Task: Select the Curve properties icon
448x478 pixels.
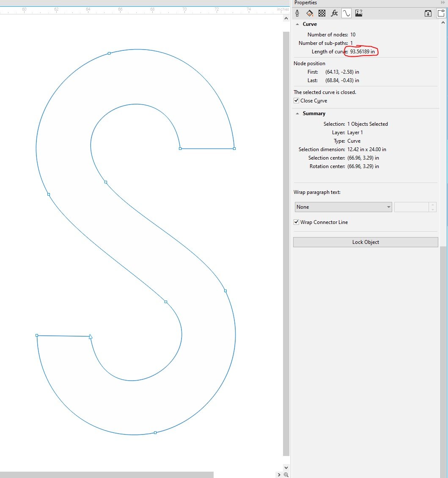Action: click(x=346, y=13)
